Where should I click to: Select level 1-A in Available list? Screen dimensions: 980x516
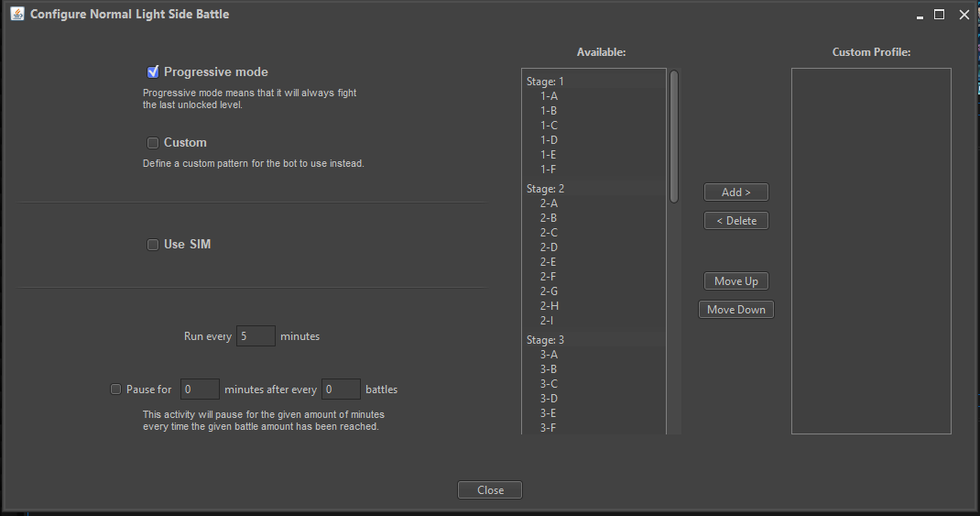(549, 96)
